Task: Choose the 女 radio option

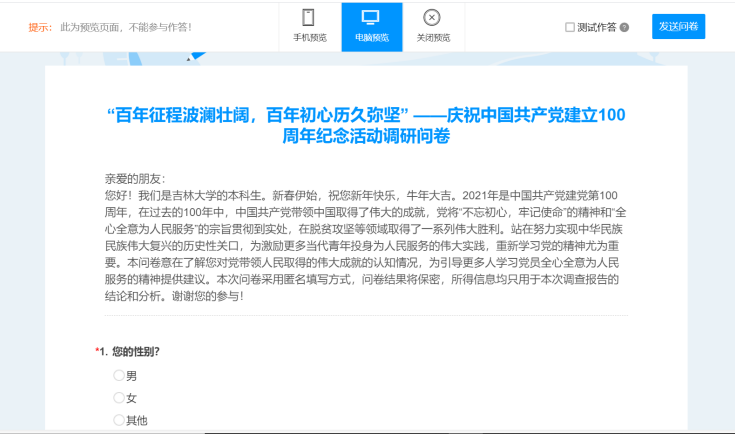Action: pyautogui.click(x=119, y=397)
